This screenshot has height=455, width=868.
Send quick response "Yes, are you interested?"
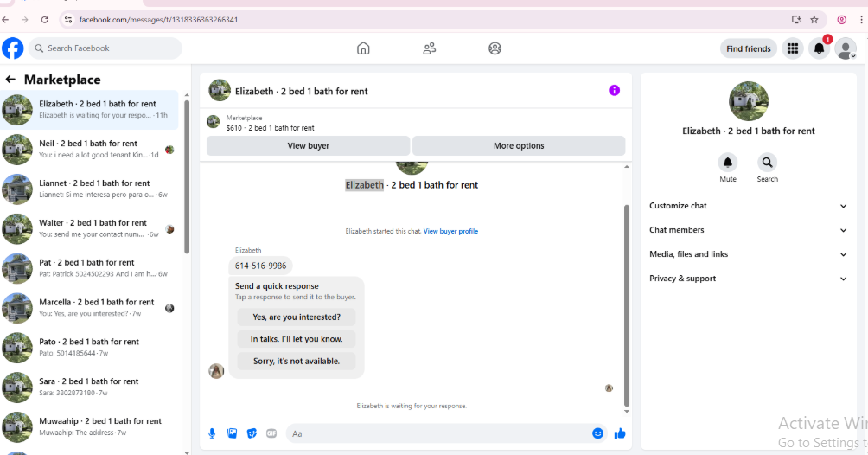coord(297,317)
